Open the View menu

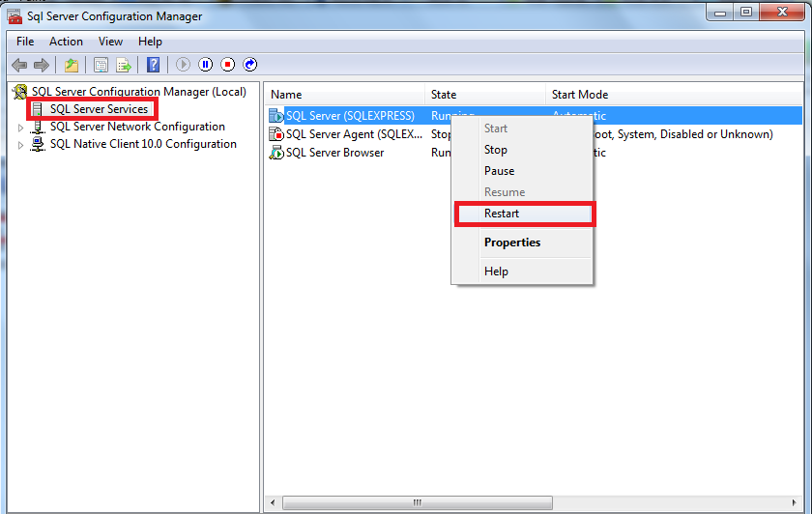pos(110,42)
